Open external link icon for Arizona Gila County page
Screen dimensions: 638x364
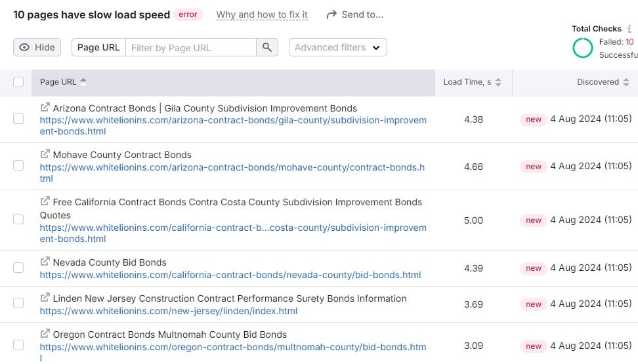[x=45, y=108]
